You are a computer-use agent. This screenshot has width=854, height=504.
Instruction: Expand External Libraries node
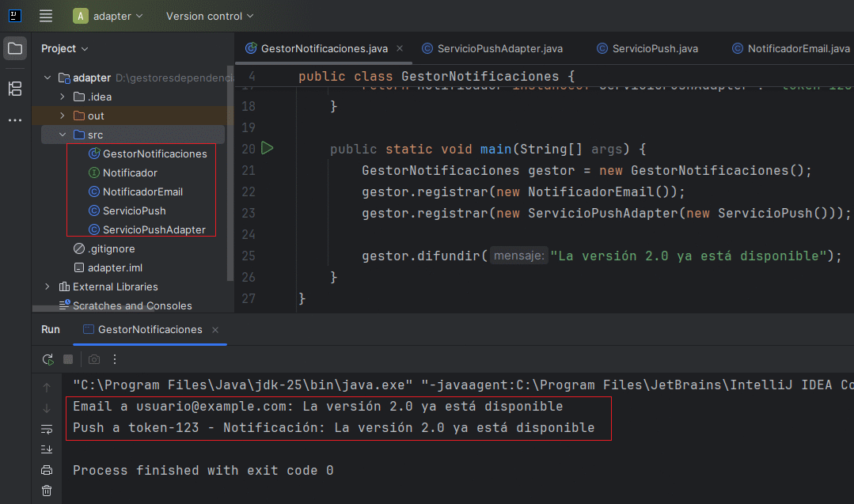47,286
